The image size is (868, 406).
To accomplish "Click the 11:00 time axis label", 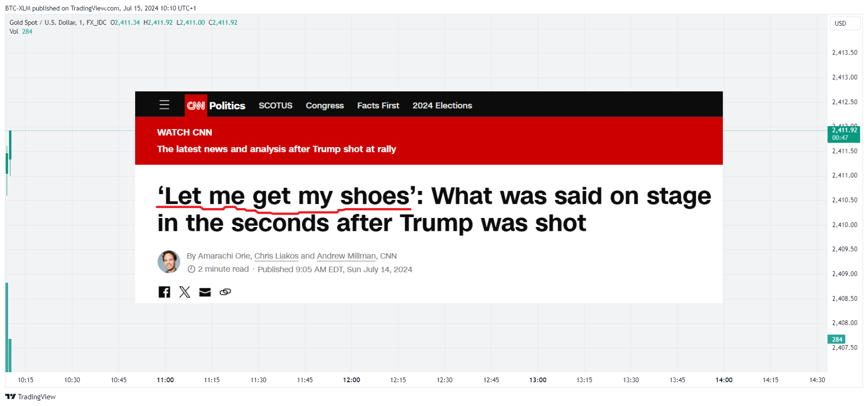I will click(165, 380).
